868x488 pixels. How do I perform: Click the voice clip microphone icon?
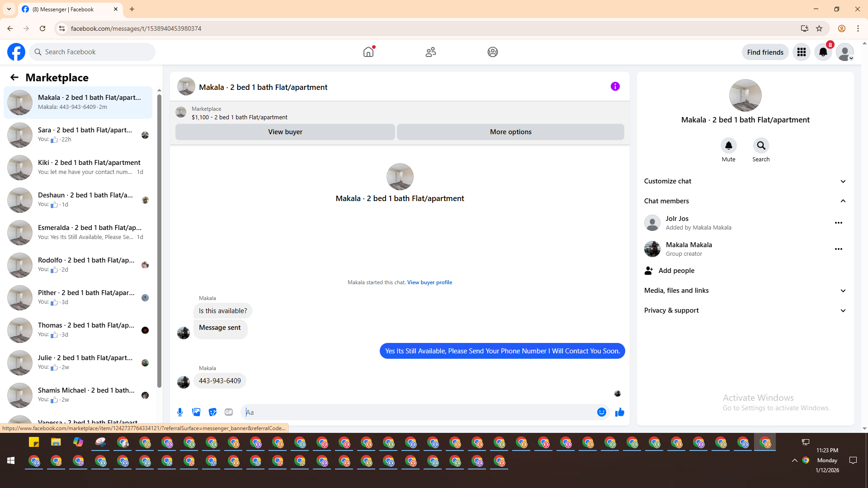tap(180, 412)
